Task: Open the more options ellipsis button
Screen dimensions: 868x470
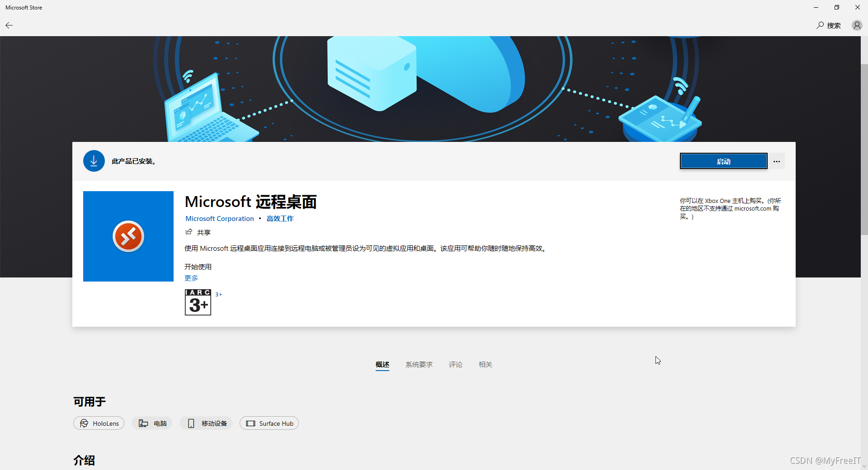Action: [x=777, y=161]
